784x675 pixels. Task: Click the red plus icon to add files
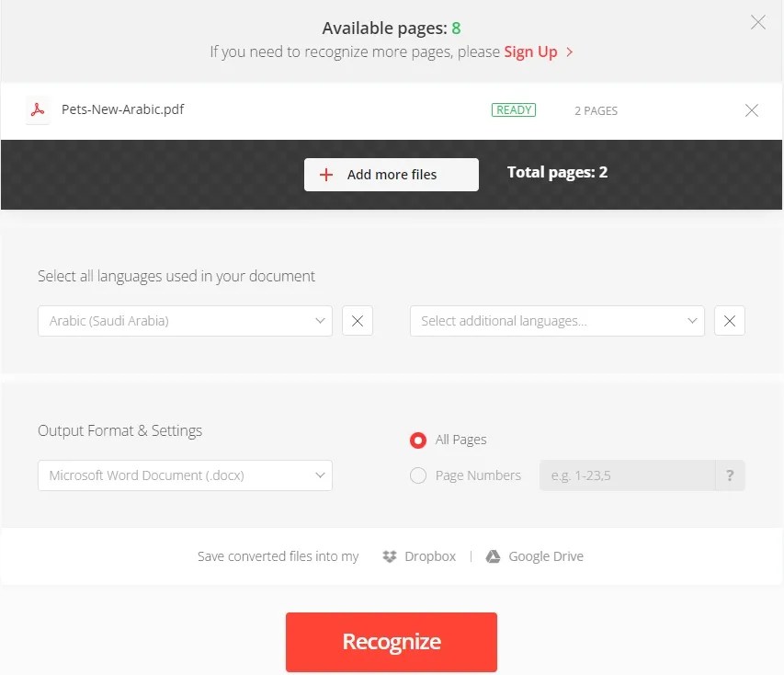pos(326,174)
